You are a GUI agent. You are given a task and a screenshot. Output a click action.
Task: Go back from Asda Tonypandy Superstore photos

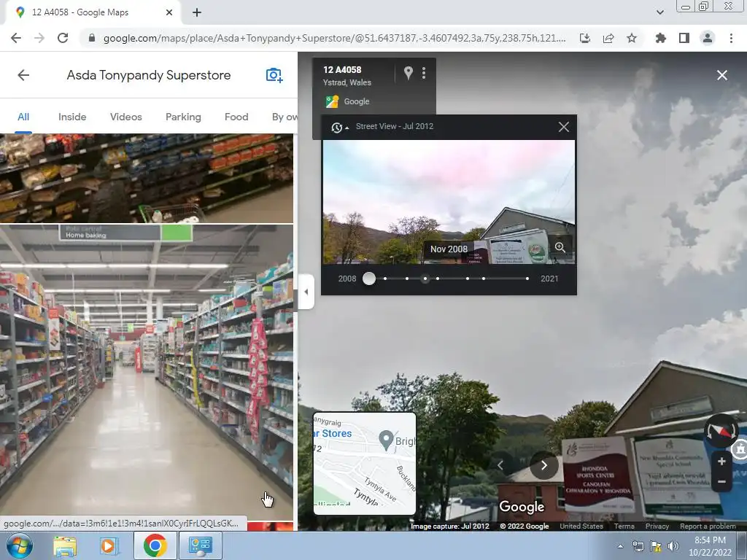point(23,75)
